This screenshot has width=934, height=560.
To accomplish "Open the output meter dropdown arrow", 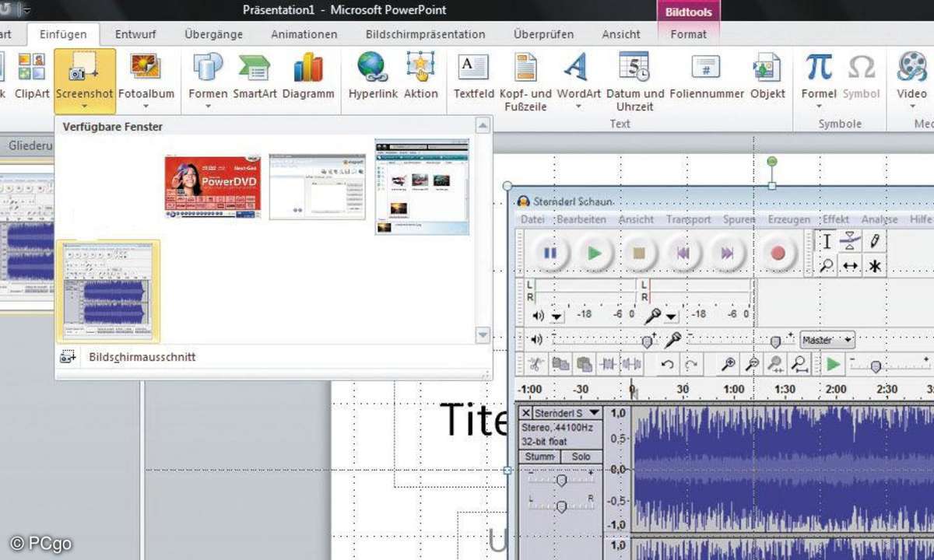I will (557, 316).
